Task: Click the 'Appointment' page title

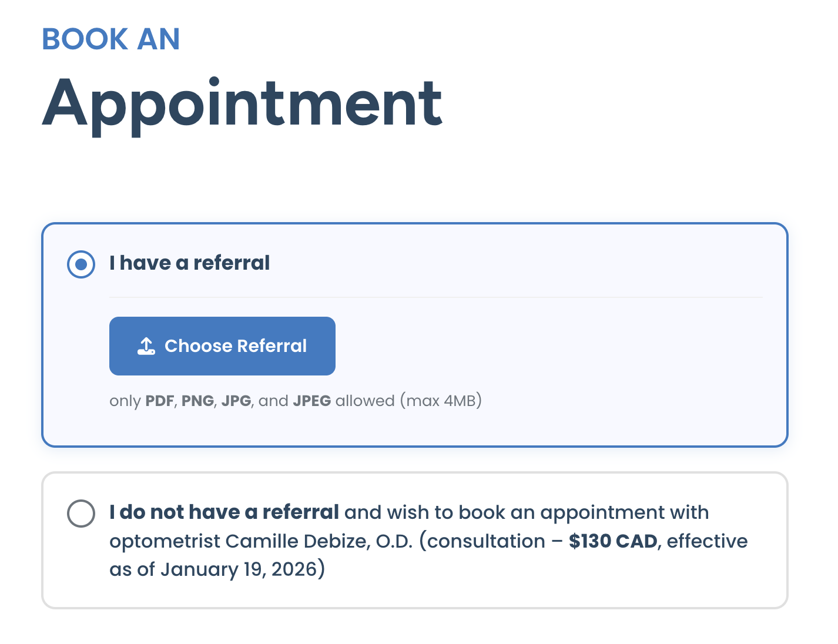Action: 242,103
